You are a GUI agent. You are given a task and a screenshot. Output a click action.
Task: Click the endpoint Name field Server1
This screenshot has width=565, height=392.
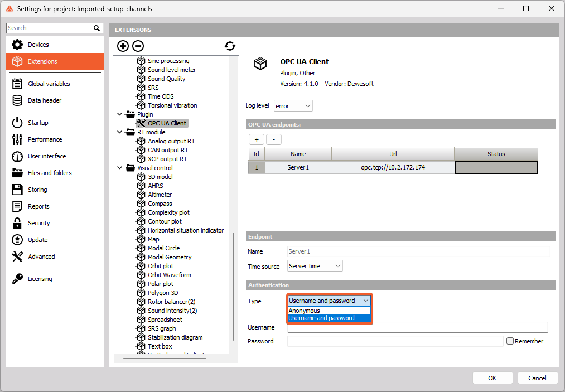(419, 251)
